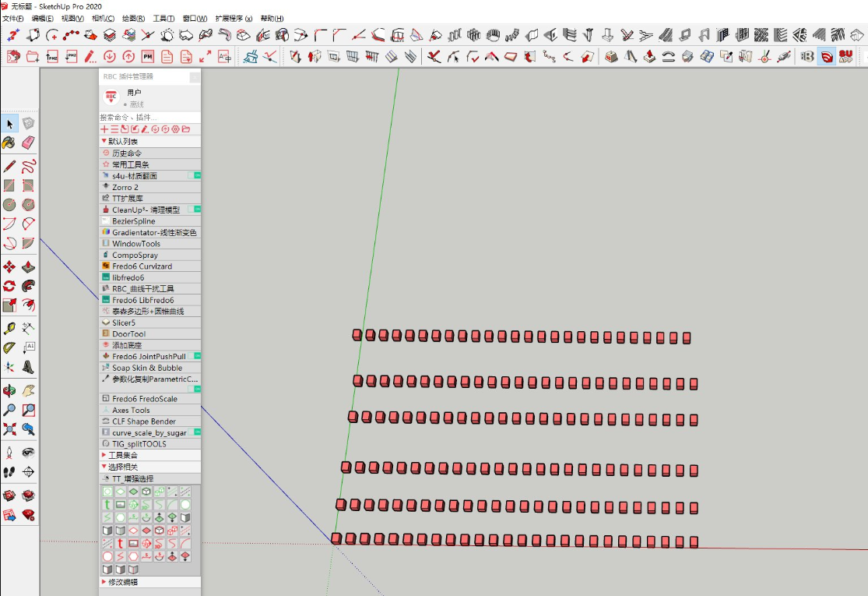This screenshot has height=596, width=868.
Task: Click the 搜索命令、插件 search field
Action: point(150,118)
